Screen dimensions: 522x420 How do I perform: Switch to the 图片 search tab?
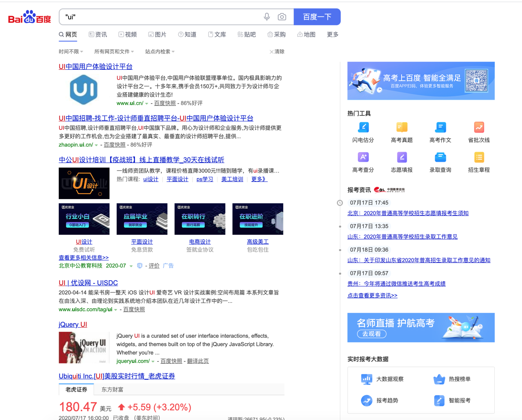pos(157,34)
